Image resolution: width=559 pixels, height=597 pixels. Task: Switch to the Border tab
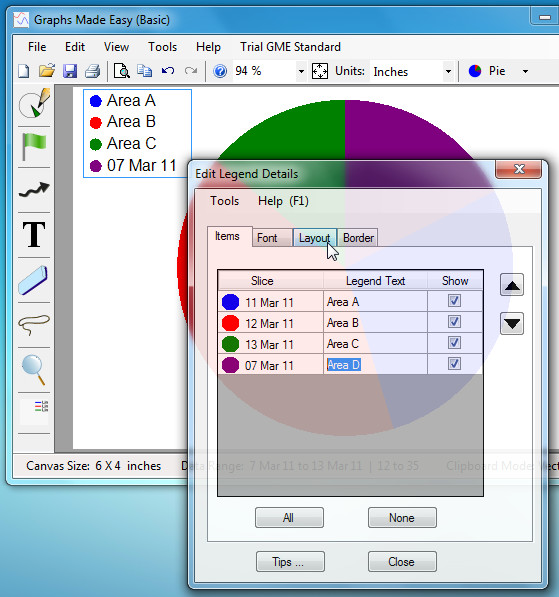(x=358, y=238)
